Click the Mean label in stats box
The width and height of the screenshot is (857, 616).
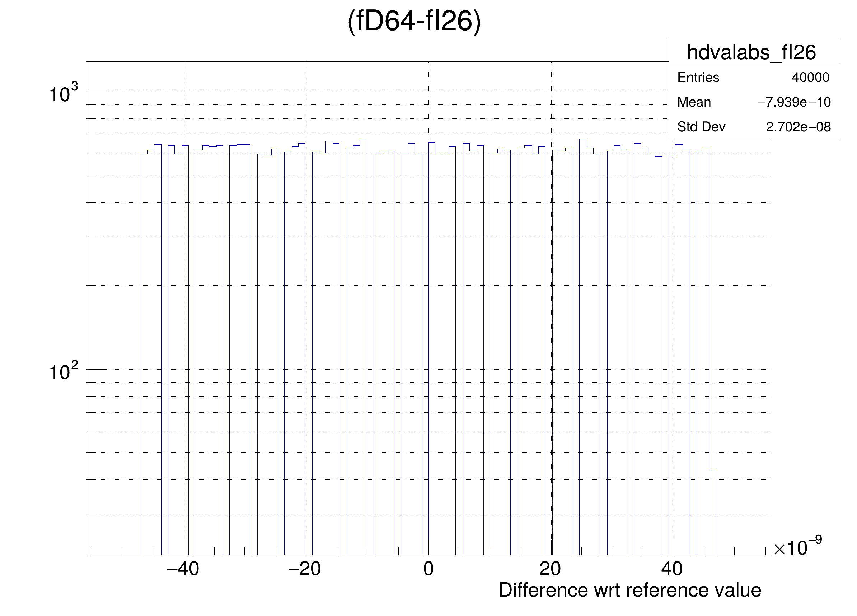click(x=694, y=102)
